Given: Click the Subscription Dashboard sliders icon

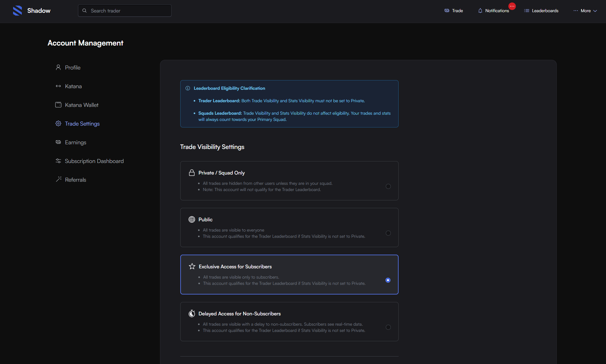Looking at the screenshot, I should [58, 161].
